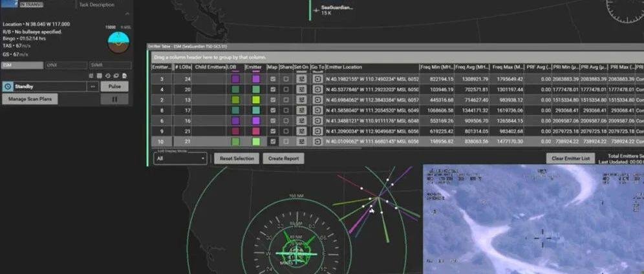Click Set On icon for emitter 10
This screenshot has height=274, width=644.
[301, 142]
